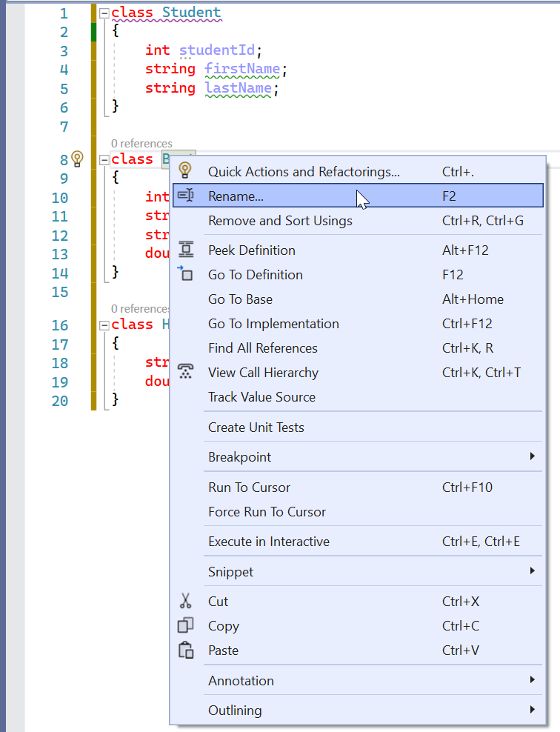Screen dimensions: 560x732
Task: Click the closing brace on line 20
Action: click(x=116, y=399)
